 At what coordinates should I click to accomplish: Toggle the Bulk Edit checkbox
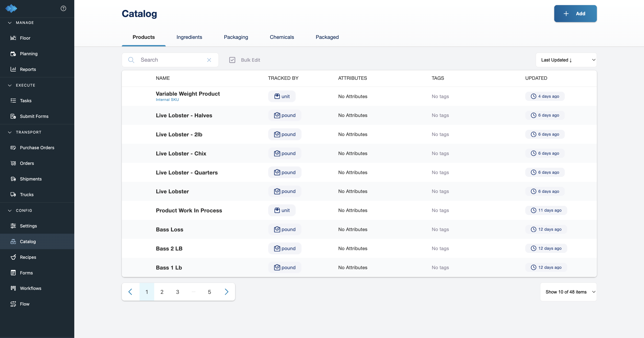(x=232, y=60)
